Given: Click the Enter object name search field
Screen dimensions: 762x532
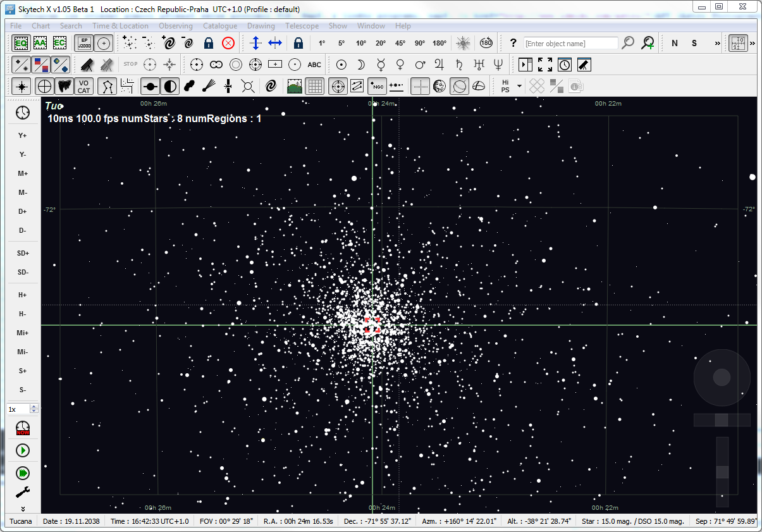Looking at the screenshot, I should (x=571, y=43).
